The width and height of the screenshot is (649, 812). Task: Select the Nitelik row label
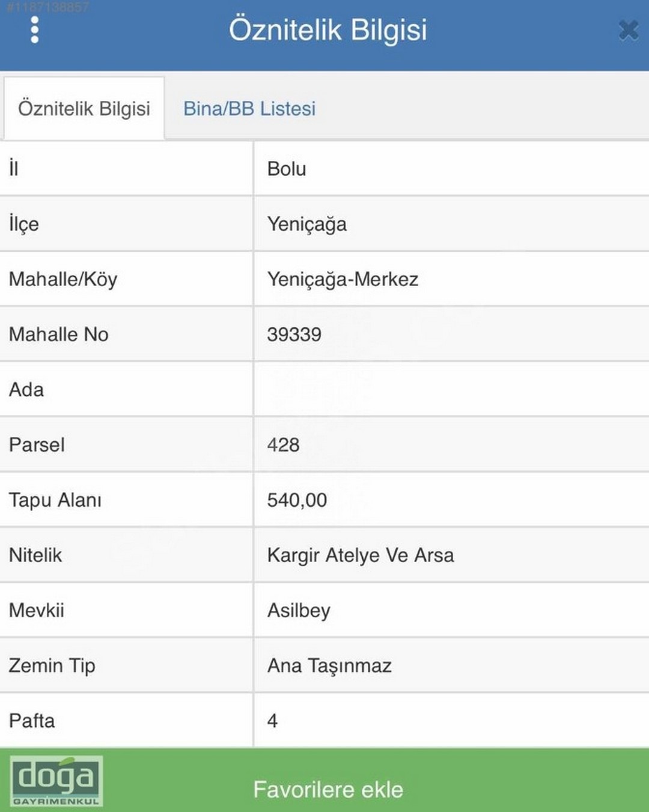(x=35, y=555)
